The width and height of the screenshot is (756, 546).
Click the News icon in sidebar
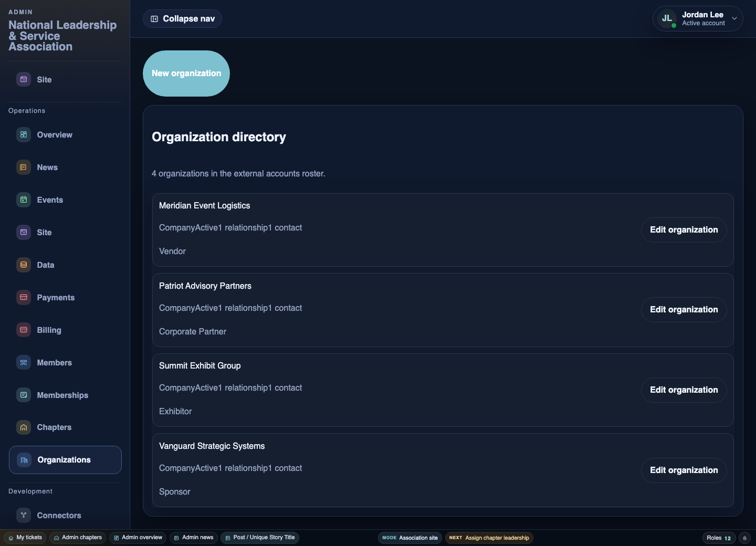point(24,167)
